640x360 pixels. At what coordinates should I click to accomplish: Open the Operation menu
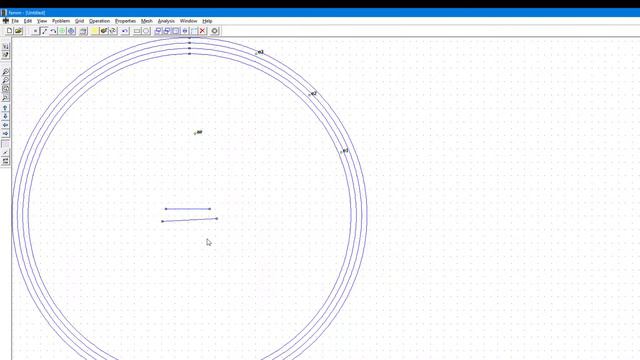pos(100,21)
